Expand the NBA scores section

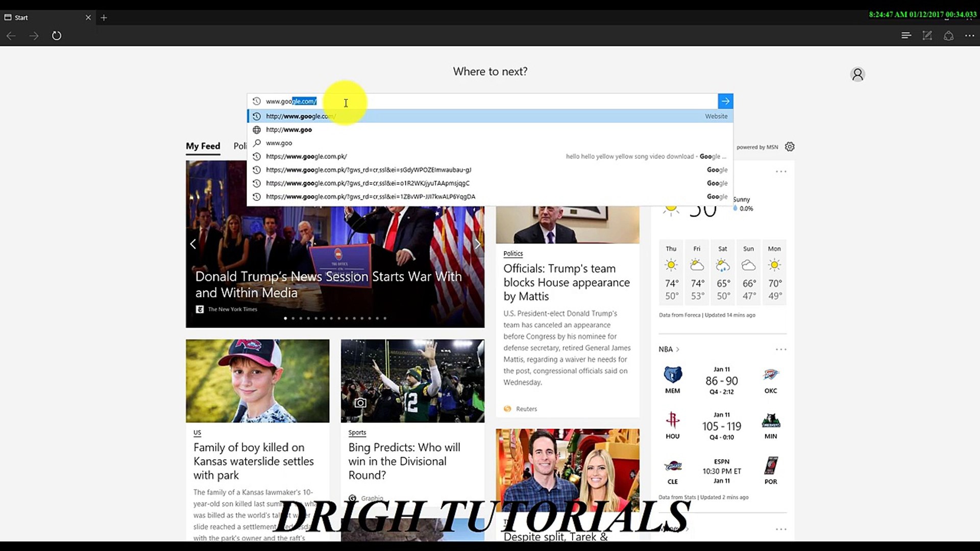pyautogui.click(x=669, y=349)
